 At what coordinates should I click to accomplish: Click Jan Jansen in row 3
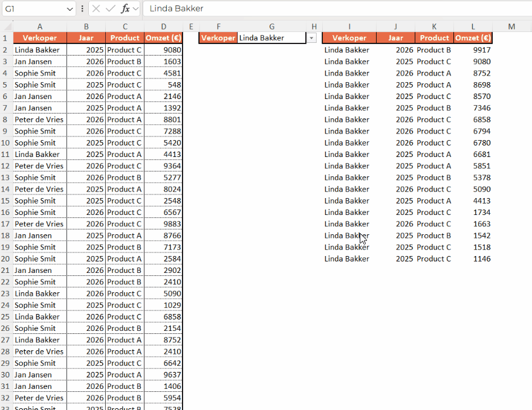point(40,62)
